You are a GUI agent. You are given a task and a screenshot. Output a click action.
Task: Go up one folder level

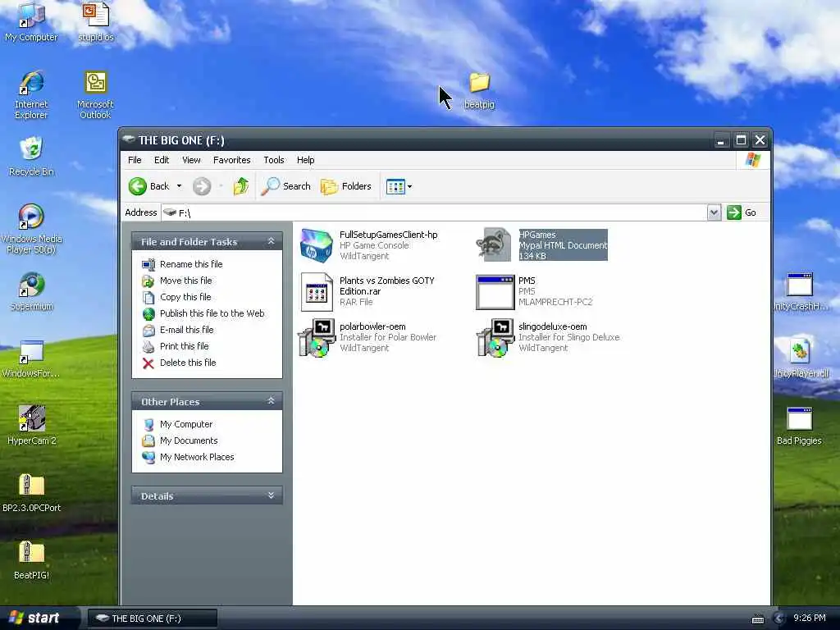click(x=241, y=186)
